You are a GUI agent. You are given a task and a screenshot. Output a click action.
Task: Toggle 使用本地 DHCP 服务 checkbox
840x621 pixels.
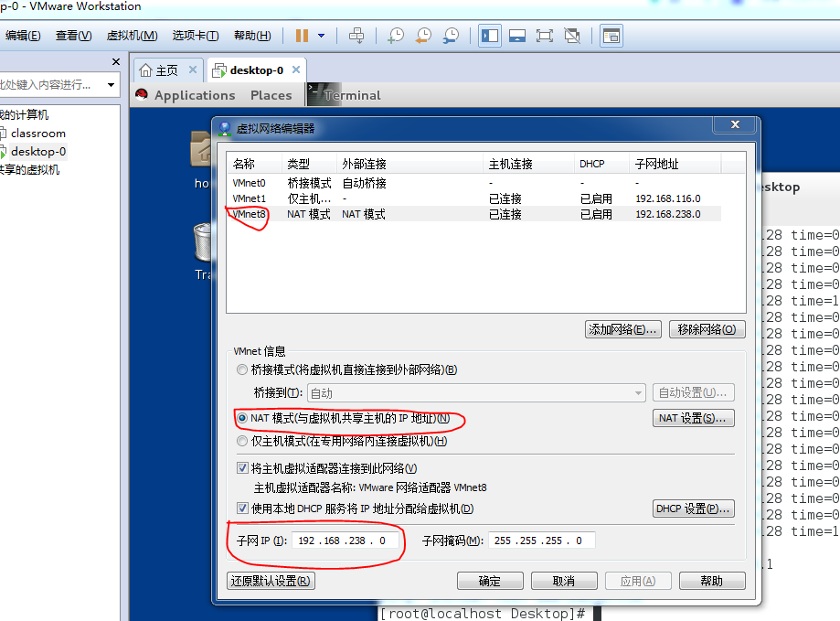click(242, 509)
